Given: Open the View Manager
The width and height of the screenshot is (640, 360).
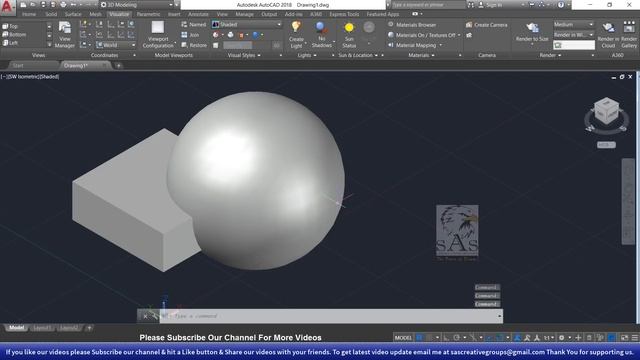Looking at the screenshot, I should point(64,34).
